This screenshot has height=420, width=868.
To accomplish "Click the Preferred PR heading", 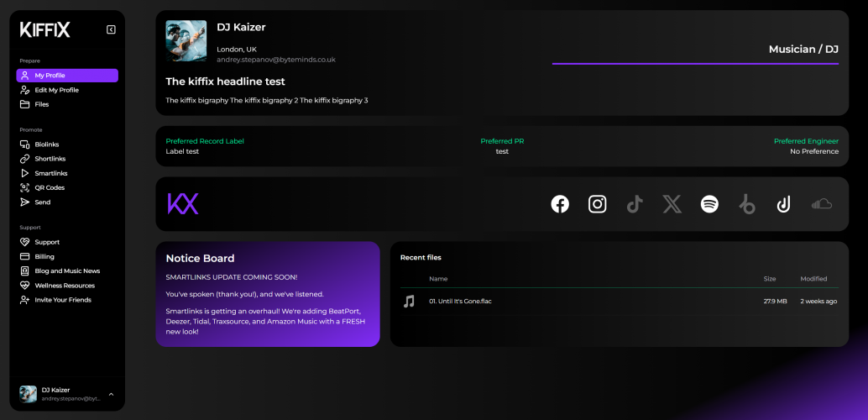I will 502,141.
